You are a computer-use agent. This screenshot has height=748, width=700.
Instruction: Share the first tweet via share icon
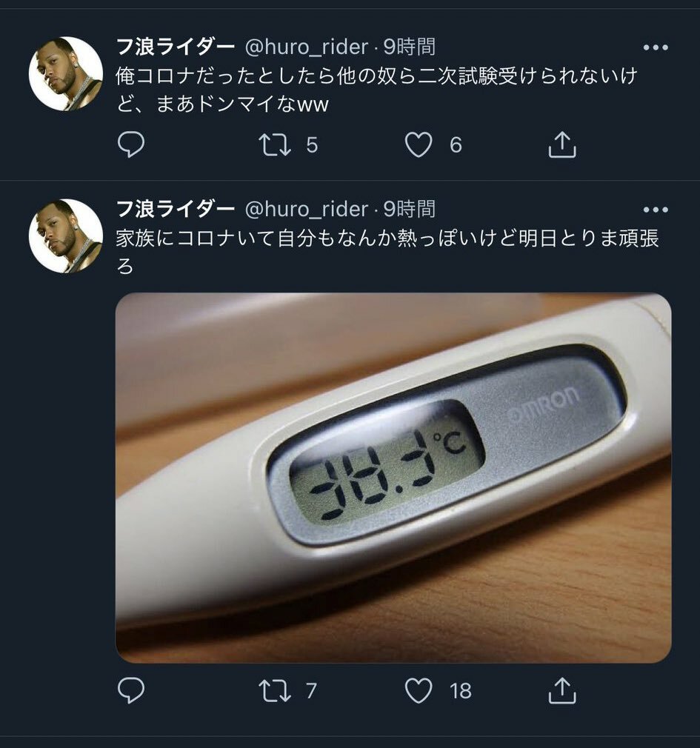(562, 144)
